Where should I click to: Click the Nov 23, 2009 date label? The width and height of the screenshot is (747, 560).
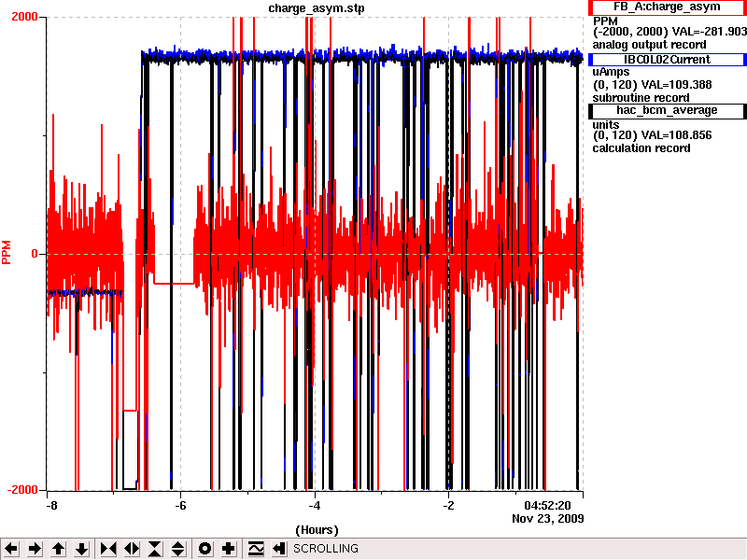click(548, 518)
